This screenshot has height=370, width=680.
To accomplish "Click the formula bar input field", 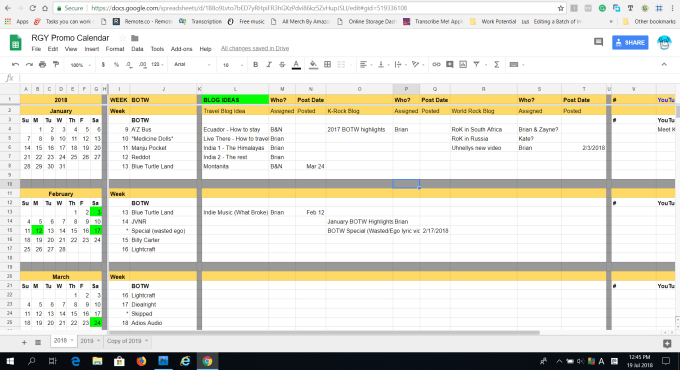I will pos(347,78).
